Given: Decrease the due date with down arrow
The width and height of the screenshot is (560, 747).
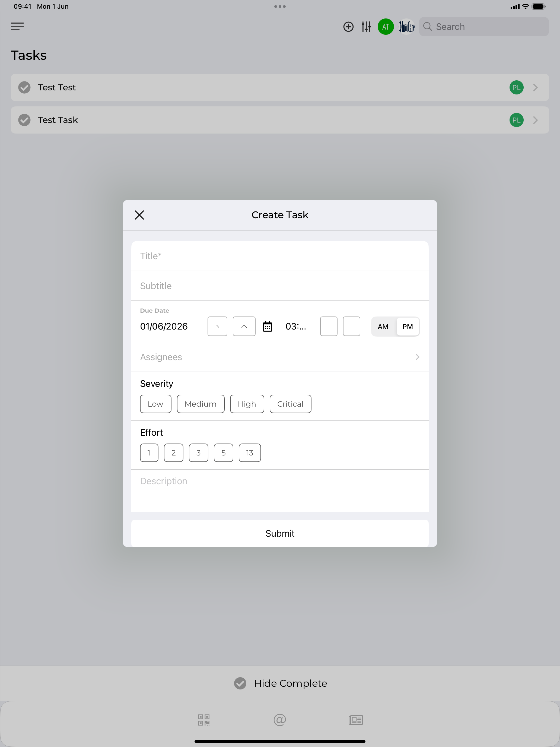Looking at the screenshot, I should [217, 326].
